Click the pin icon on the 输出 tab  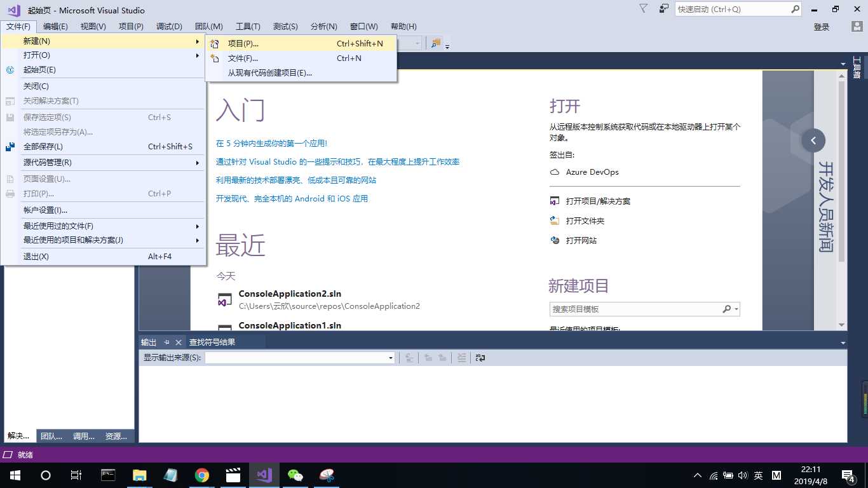pyautogui.click(x=166, y=342)
